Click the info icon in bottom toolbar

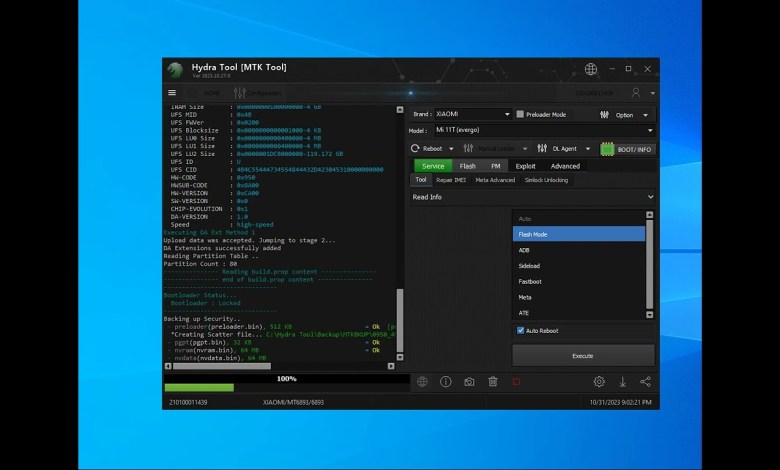(x=445, y=382)
